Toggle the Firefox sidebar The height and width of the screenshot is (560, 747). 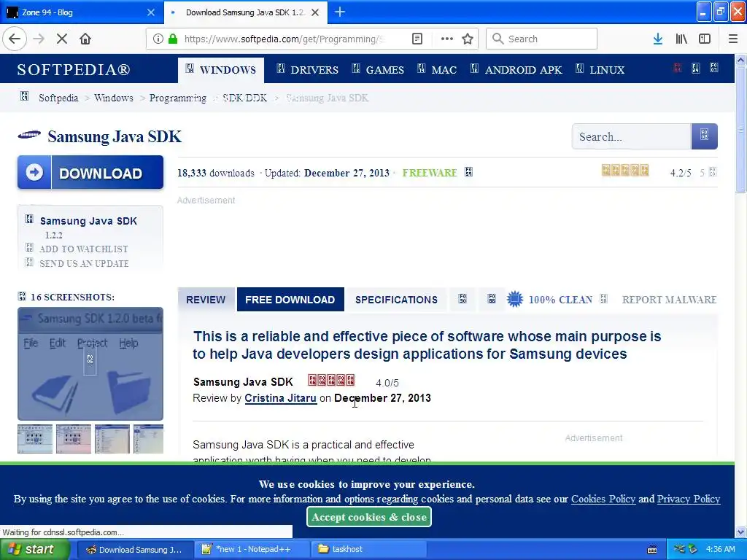point(705,39)
